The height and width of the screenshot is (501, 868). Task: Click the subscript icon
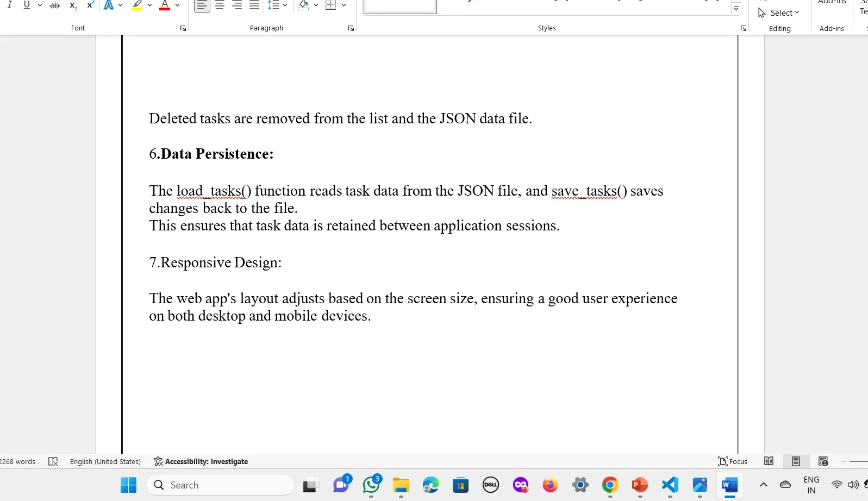[73, 5]
